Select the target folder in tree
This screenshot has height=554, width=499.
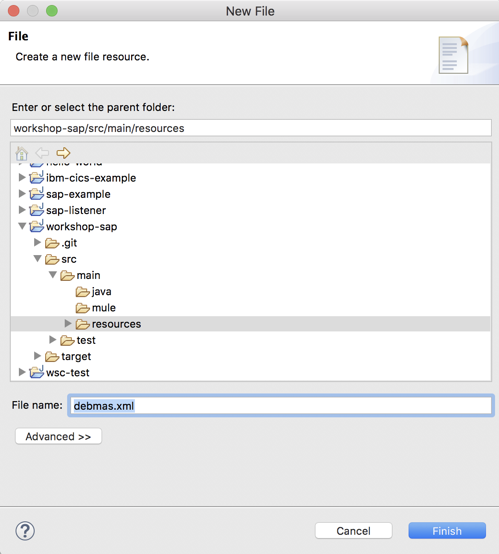(68, 356)
